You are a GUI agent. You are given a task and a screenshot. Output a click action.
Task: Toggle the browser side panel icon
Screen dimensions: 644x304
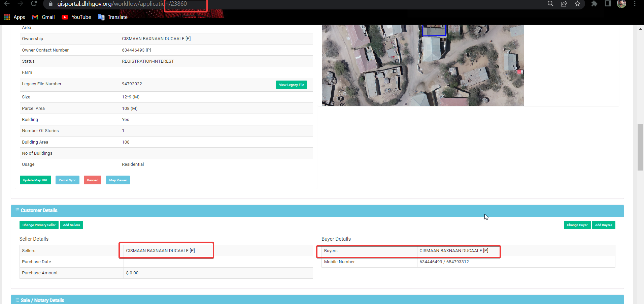[x=608, y=4]
